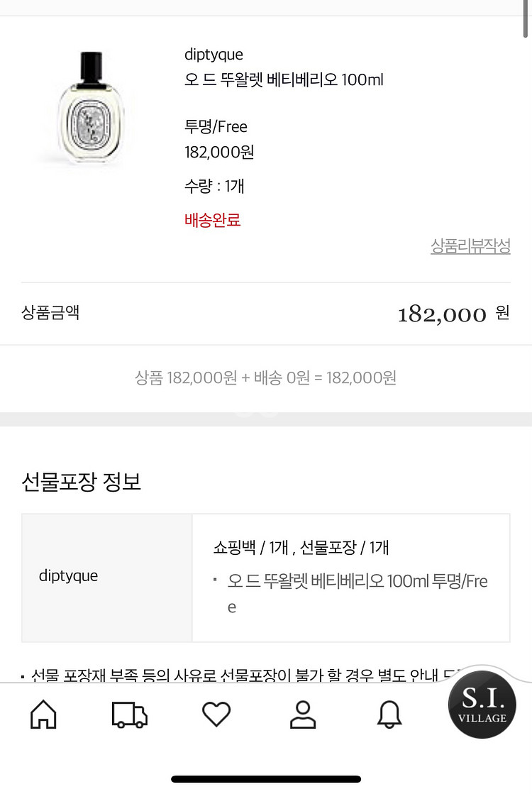The image size is (532, 794).
Task: Go to the home icon in bottom navigation
Action: click(x=43, y=714)
